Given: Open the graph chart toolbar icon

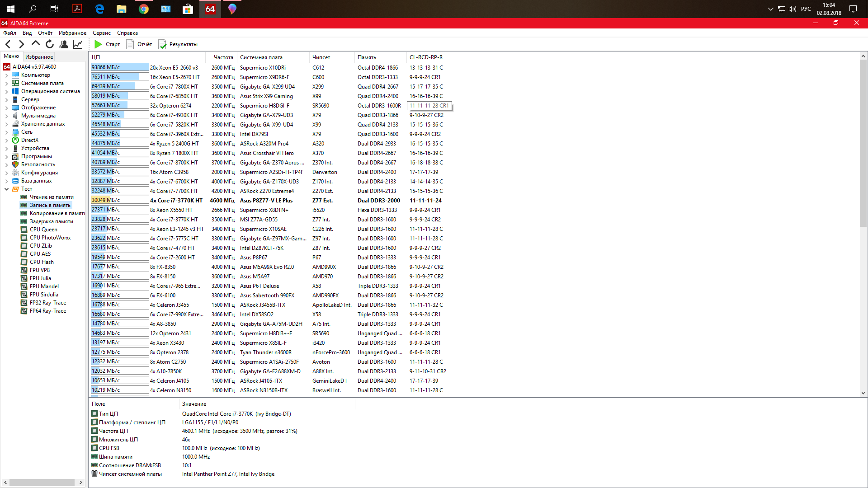Looking at the screenshot, I should coord(78,44).
